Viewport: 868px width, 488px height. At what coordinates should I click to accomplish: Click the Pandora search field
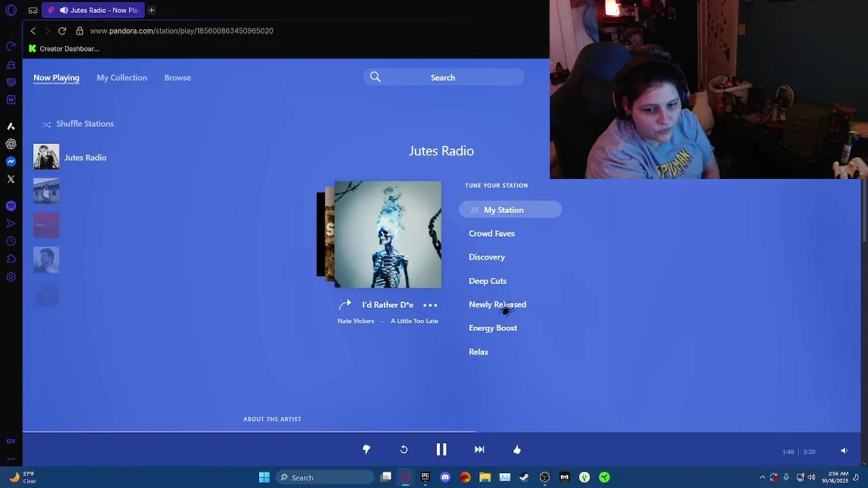[x=444, y=77]
